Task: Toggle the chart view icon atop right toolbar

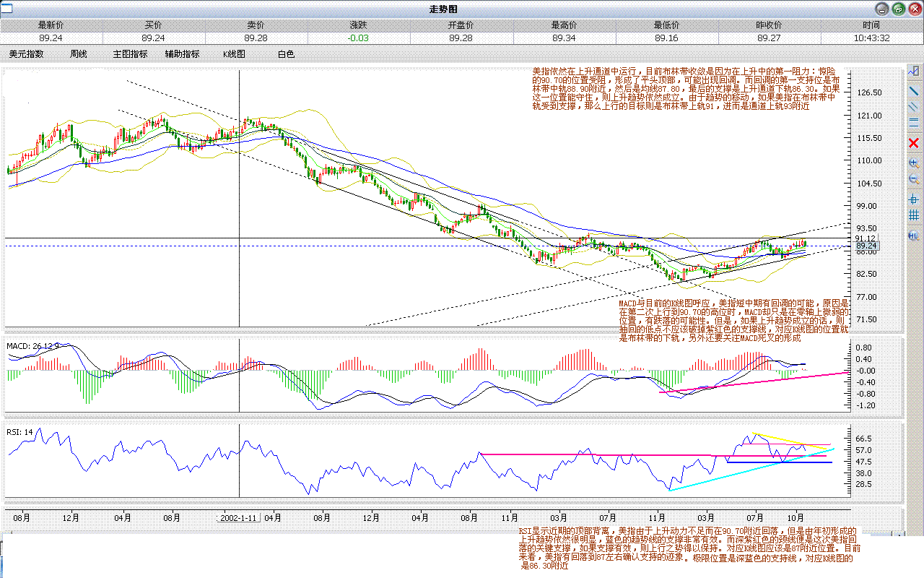Action: (914, 71)
